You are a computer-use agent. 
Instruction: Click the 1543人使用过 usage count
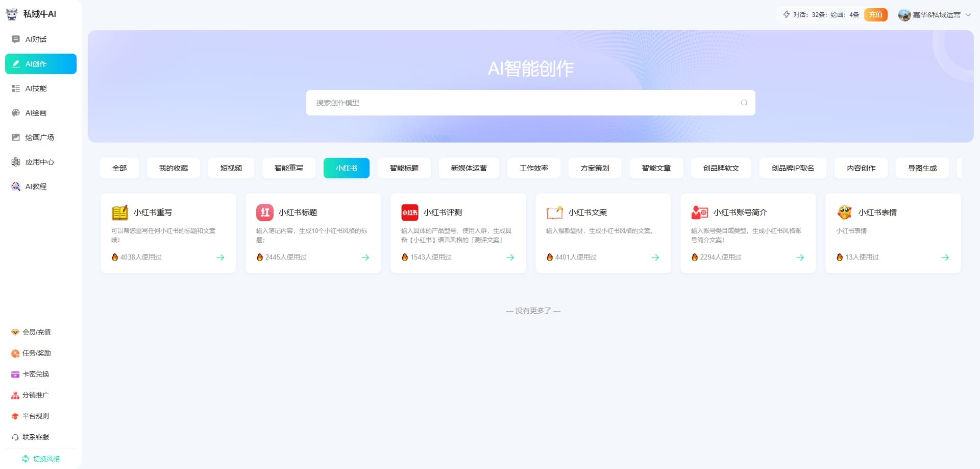point(431,257)
